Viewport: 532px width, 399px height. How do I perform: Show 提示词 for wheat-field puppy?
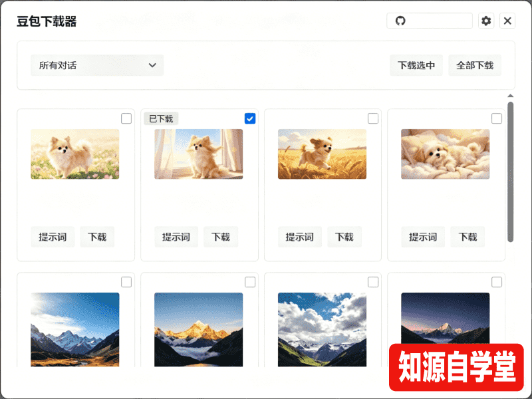[x=300, y=237]
